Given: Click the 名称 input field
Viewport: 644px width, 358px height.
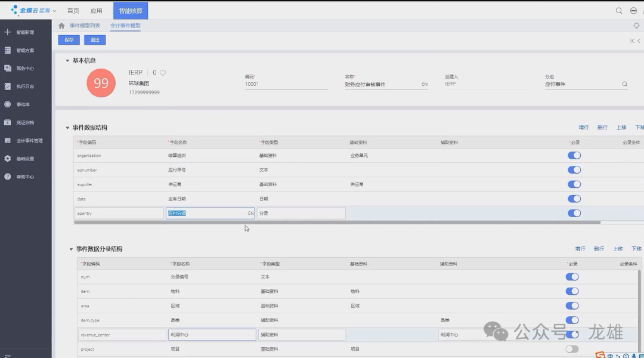Looking at the screenshot, I should tap(382, 85).
